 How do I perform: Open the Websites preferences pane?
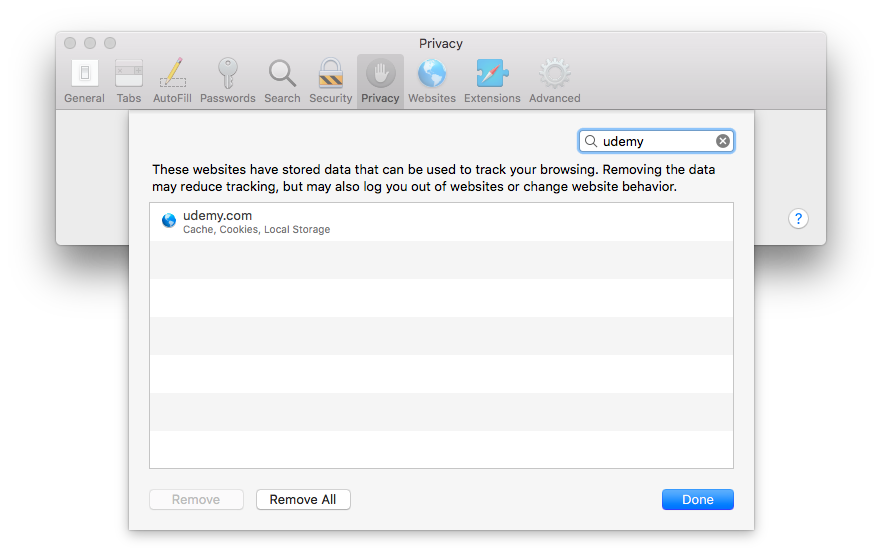click(x=432, y=81)
